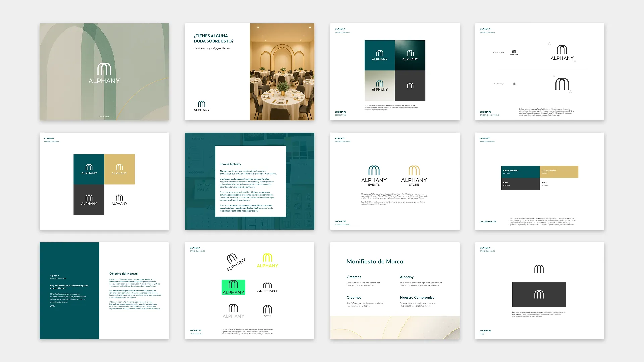Select the Green Alphany color swatch
Viewport: 644px width, 362px height.
tap(520, 172)
